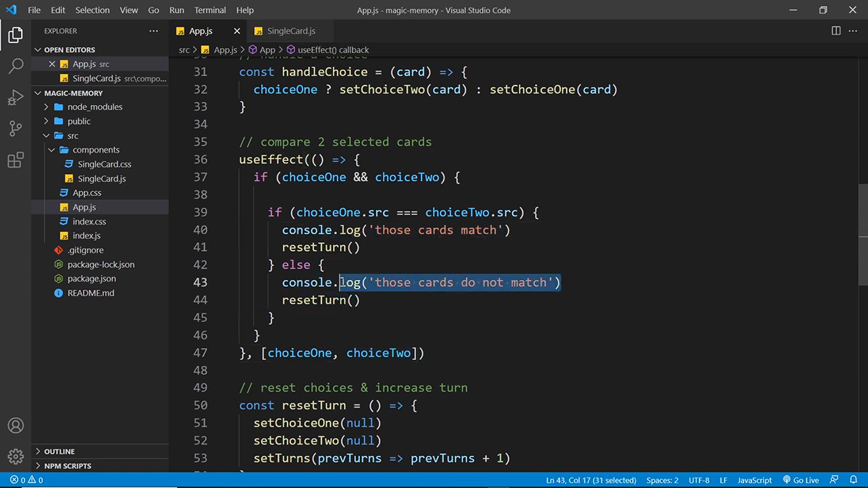868x488 pixels.
Task: Open notifications bell in status bar
Action: (x=854, y=480)
